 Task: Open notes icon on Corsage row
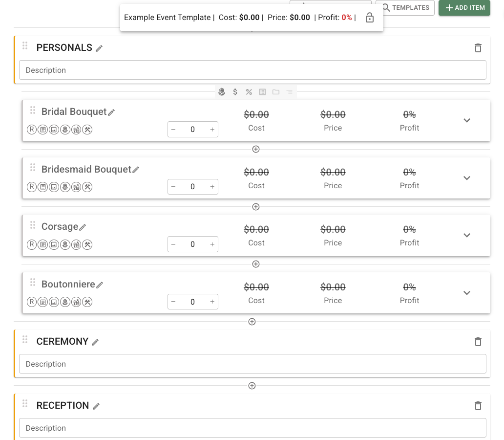click(43, 244)
